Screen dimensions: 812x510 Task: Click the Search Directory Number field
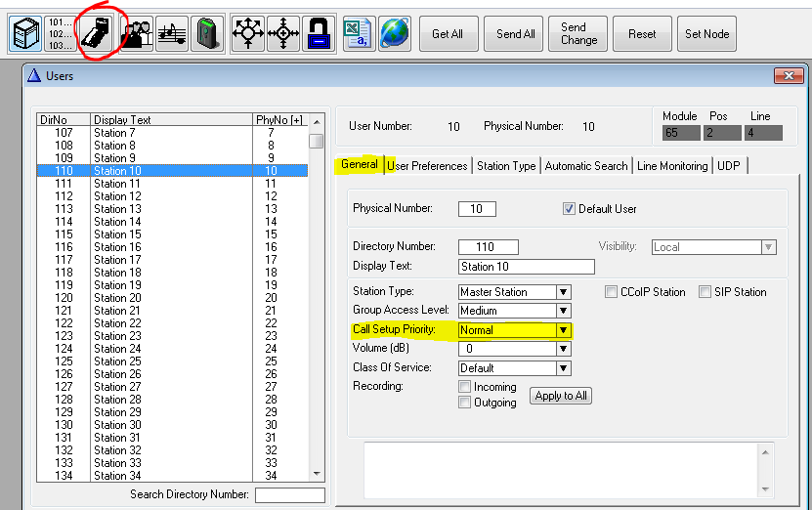[289, 495]
